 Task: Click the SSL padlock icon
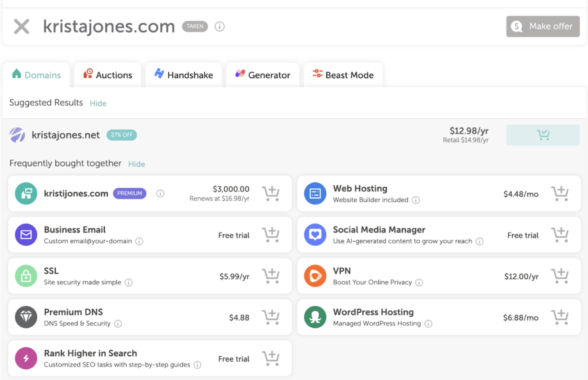click(26, 276)
